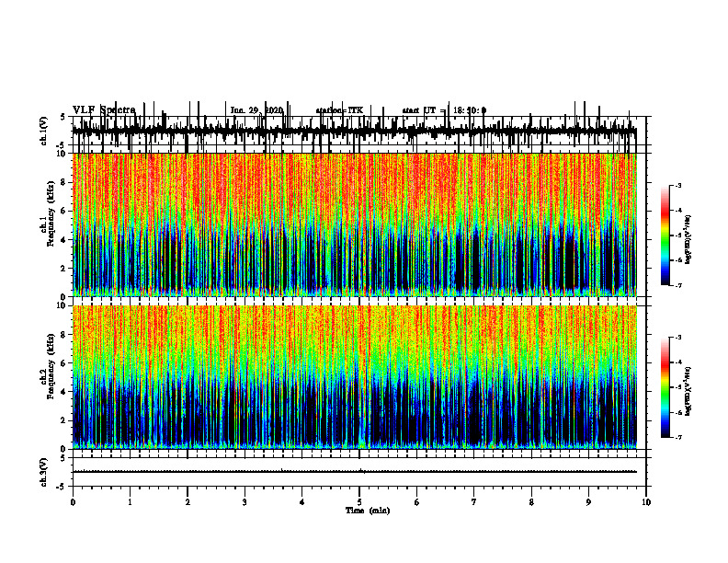Click the "ch.3(V)" waveform axis label
Viewport: 728px width, 563px height.
coord(44,472)
